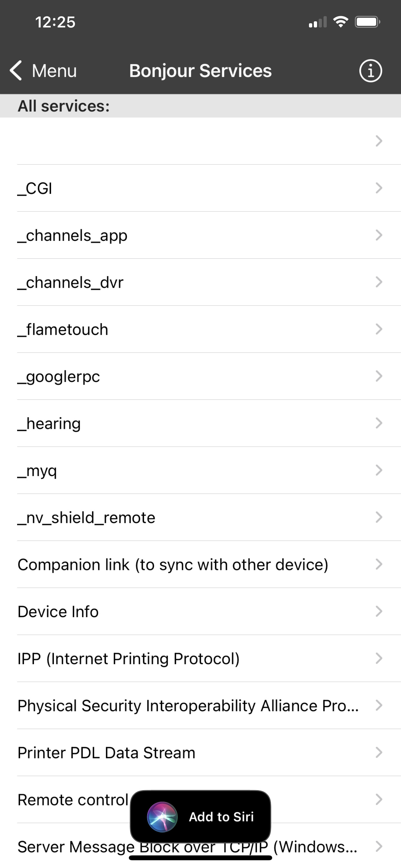Tap the Wi-Fi status icon
The height and width of the screenshot is (868, 401).
(x=340, y=22)
